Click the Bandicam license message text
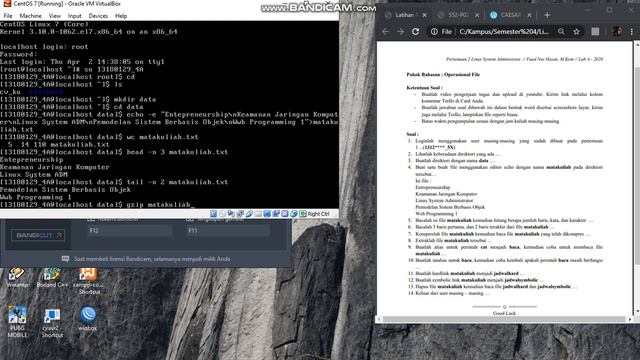Image resolution: width=640 pixels, height=360 pixels. click(x=152, y=259)
